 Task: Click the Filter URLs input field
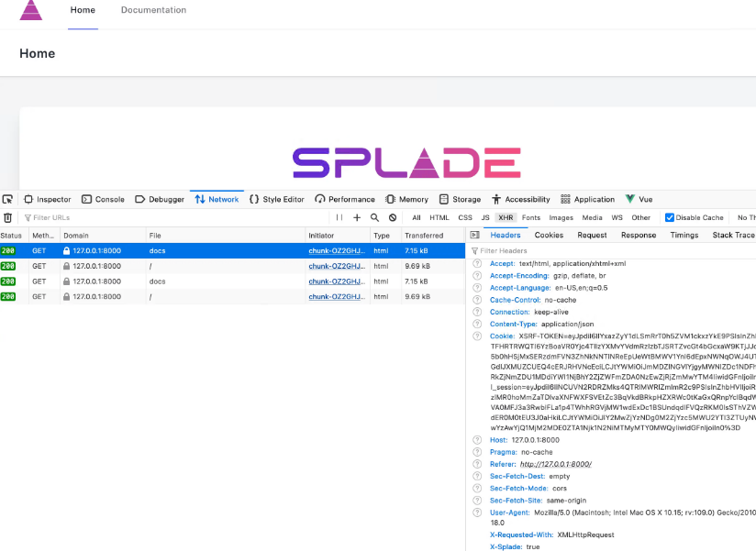[x=175, y=217]
